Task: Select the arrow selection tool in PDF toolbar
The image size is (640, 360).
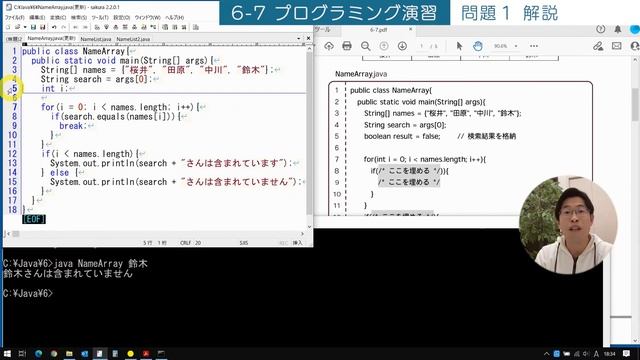Action: [x=459, y=46]
